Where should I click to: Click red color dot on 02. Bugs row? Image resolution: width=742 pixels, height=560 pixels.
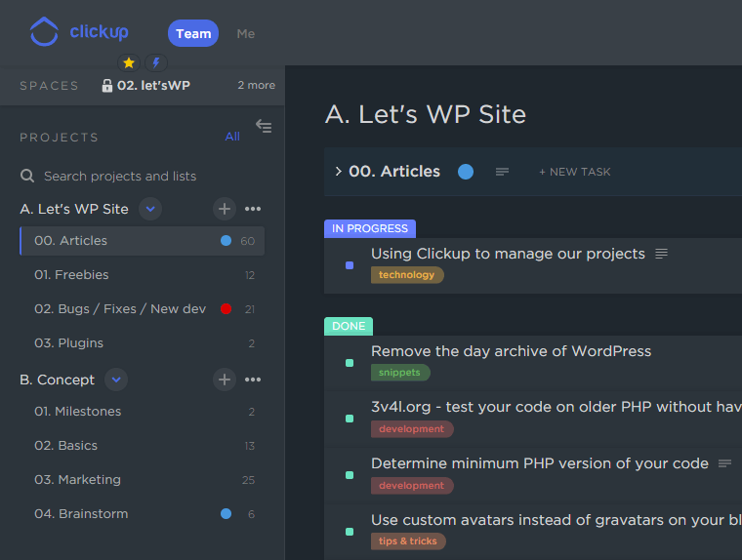coord(226,309)
